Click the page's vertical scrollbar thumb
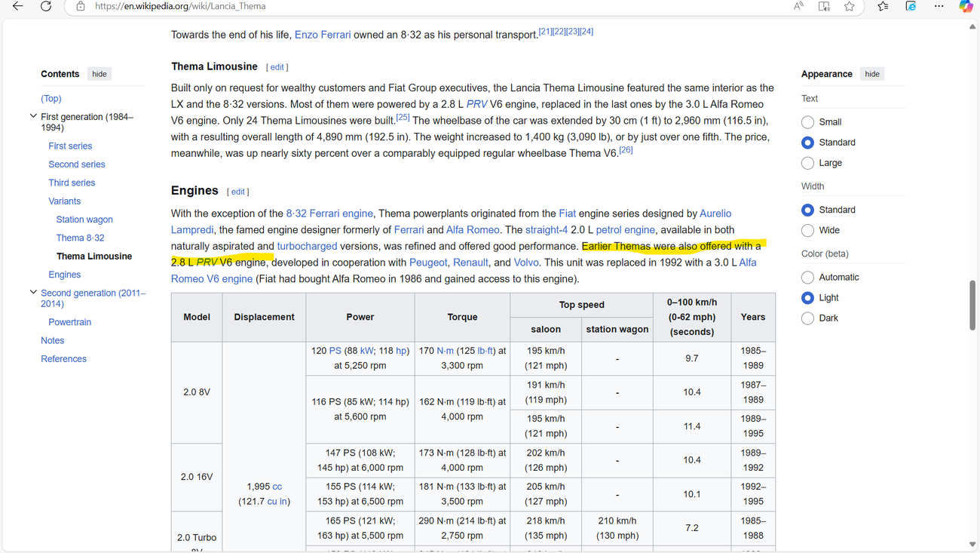The height and width of the screenshot is (553, 980). pos(972,305)
